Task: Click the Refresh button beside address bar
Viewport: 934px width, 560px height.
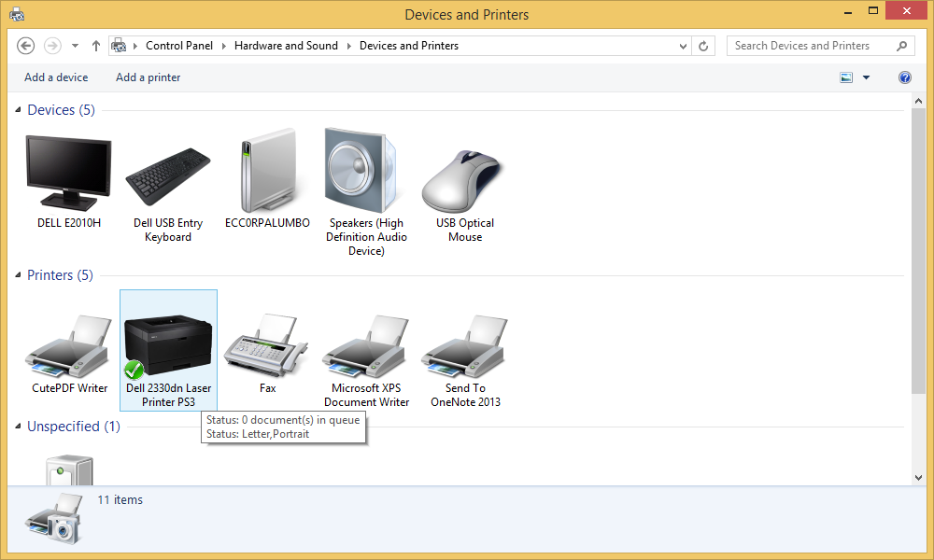Action: [704, 46]
